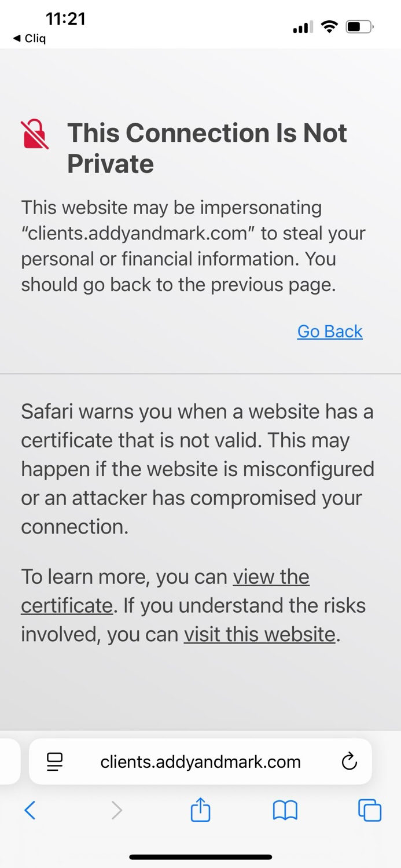Tap the battery indicator in status bar

359,27
